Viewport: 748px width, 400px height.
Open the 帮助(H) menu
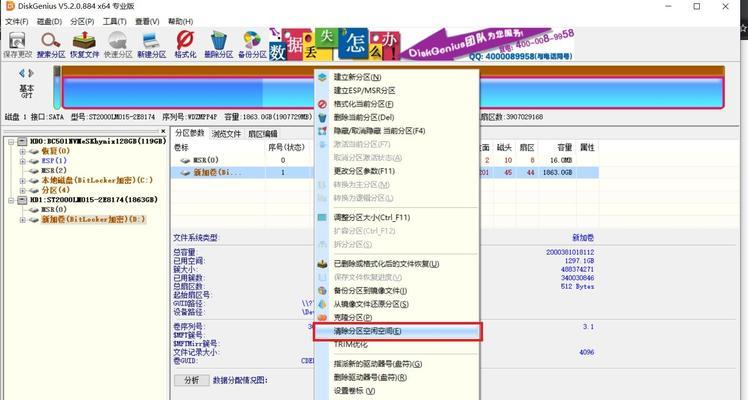(180, 21)
